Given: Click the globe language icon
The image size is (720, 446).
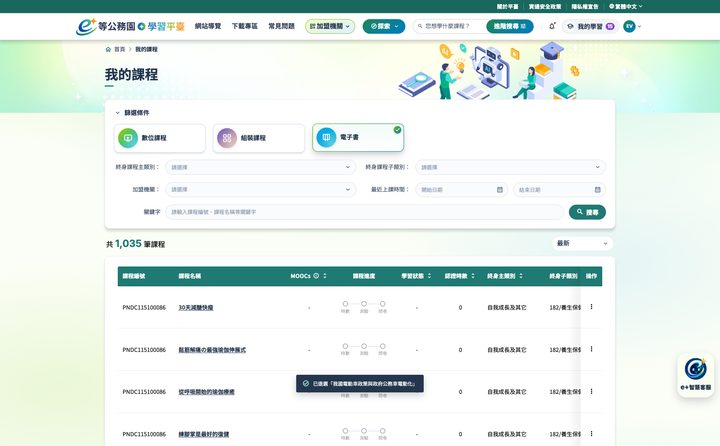Looking at the screenshot, I should (x=611, y=6).
